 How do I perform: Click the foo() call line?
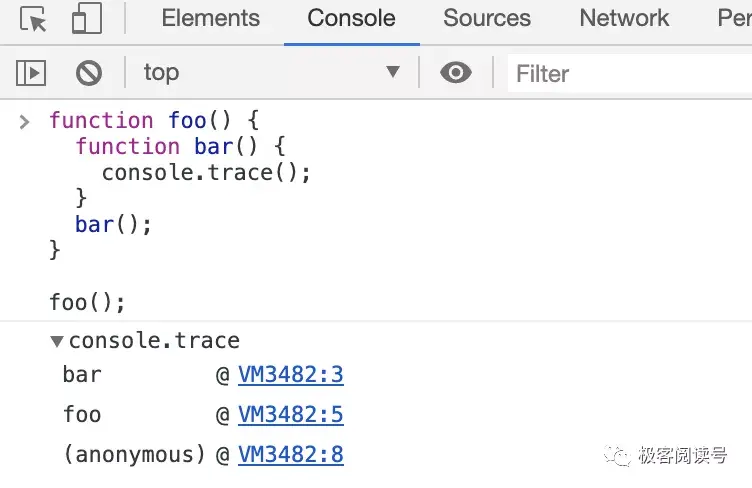(87, 302)
